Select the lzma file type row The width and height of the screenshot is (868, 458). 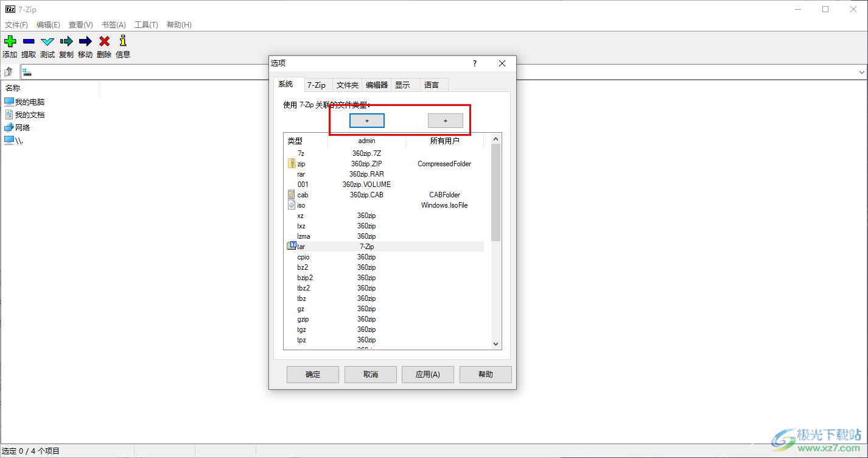tap(385, 236)
